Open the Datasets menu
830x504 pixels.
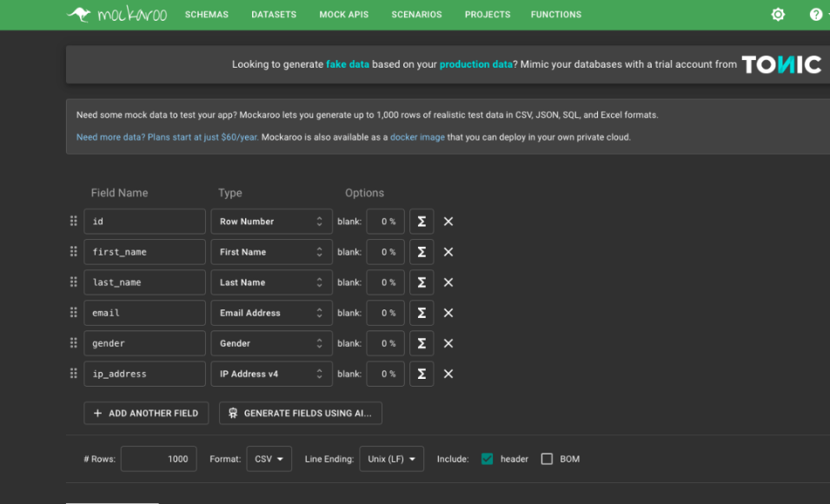point(274,15)
